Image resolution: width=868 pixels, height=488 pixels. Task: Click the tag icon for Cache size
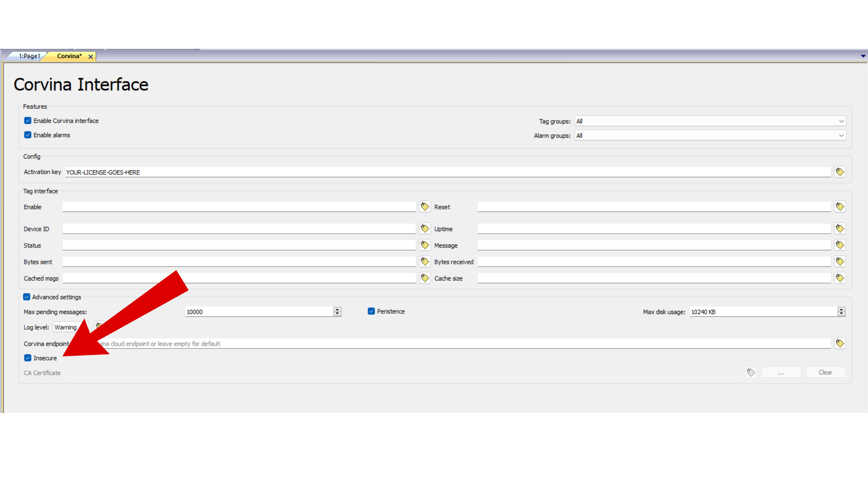pos(840,278)
